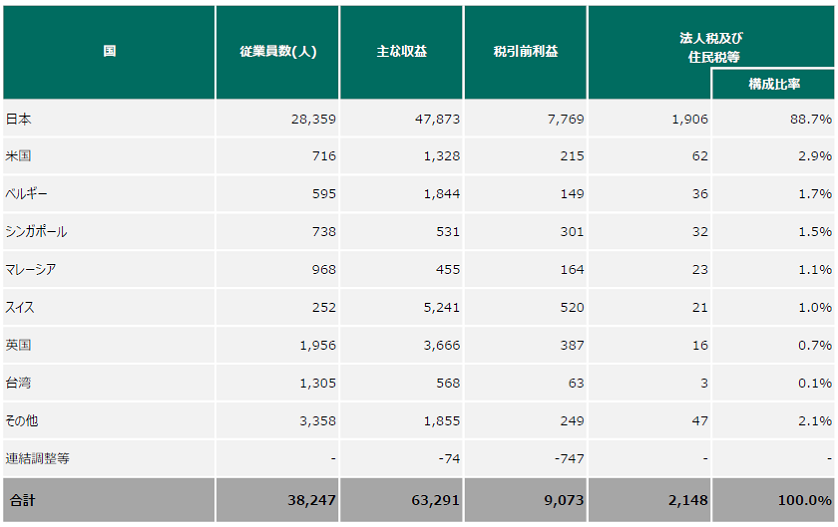Viewport: 838px width, 527px height.
Task: Select the 合計 row label
Action: (x=22, y=500)
